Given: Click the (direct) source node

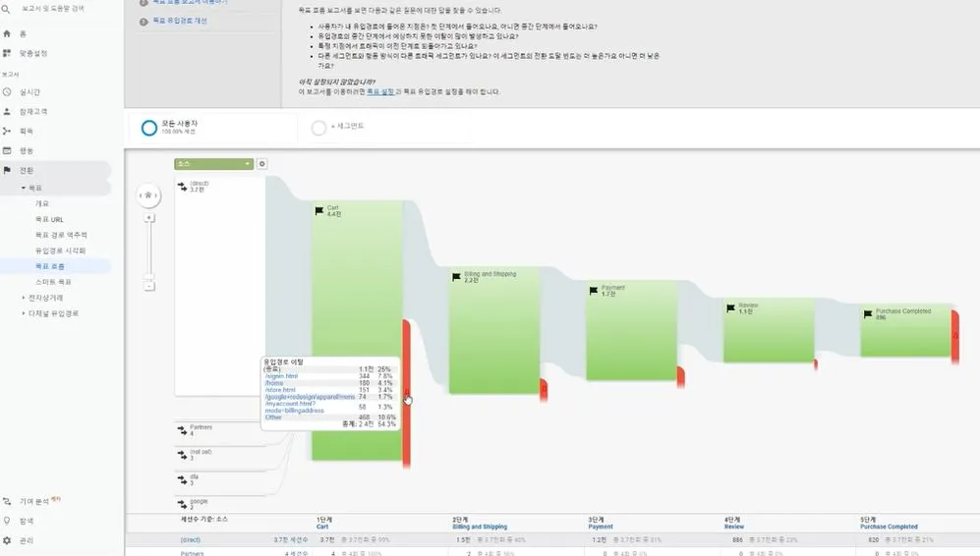Looking at the screenshot, I should click(220, 285).
